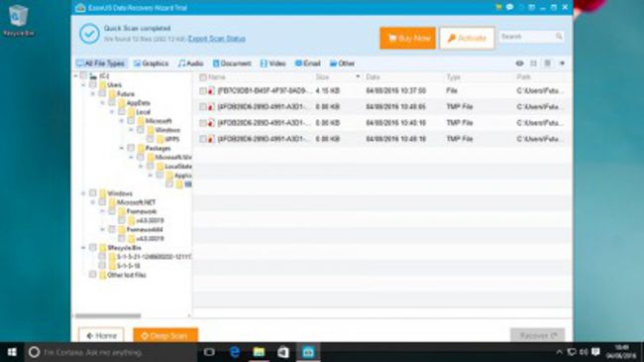
Task: Click the yellow icon in the title bar
Action: 498,7
